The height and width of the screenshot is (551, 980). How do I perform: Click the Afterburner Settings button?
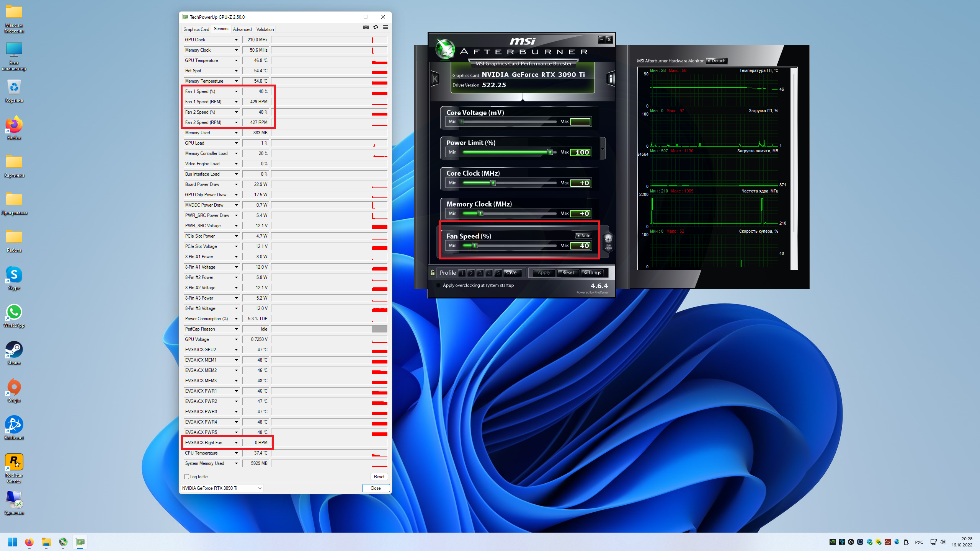[x=592, y=273]
